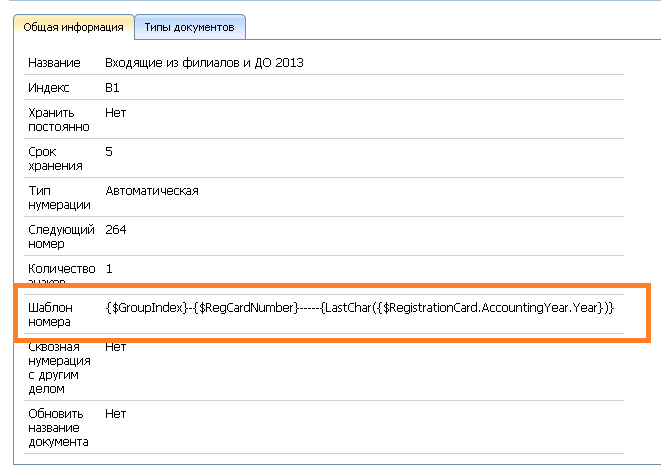Select the value 'Автоматическая'

pos(152,190)
